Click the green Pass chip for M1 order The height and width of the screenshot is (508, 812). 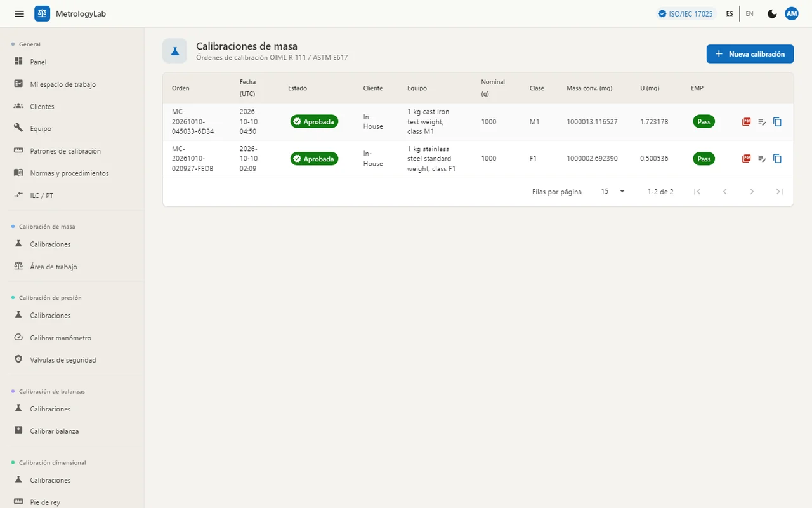tap(704, 122)
